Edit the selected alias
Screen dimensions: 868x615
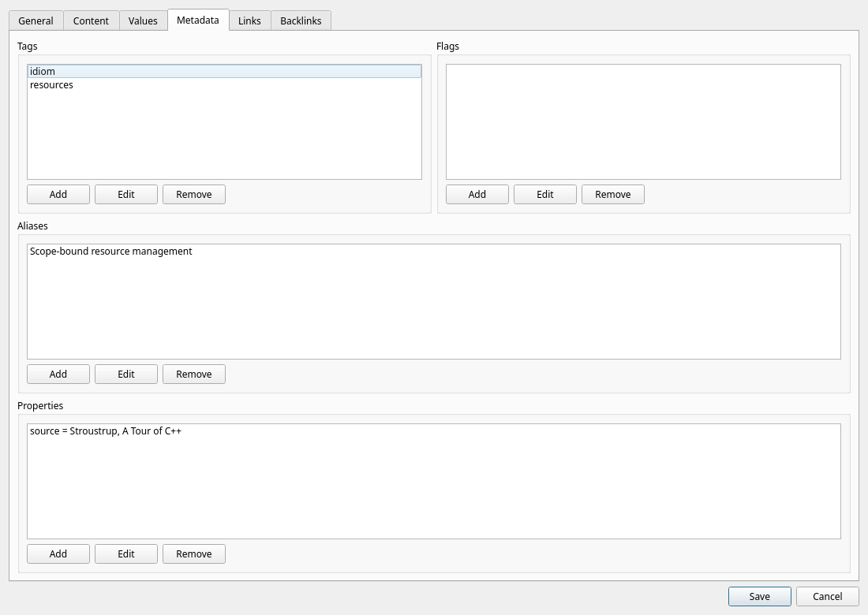click(126, 374)
